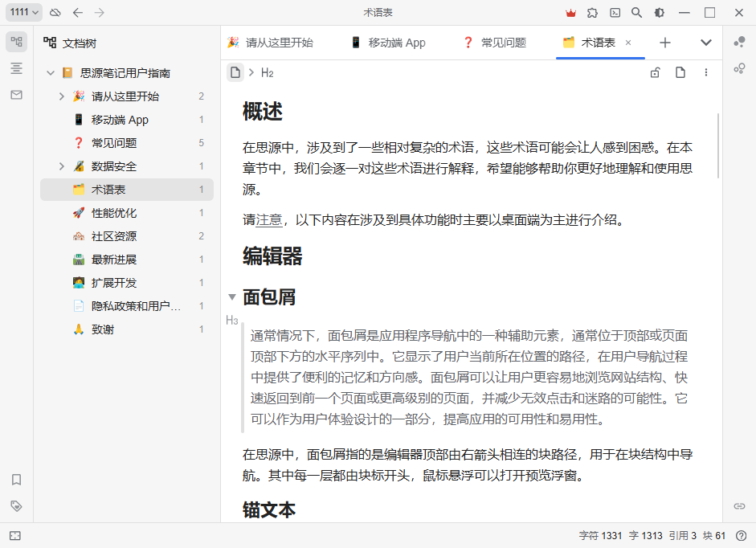756x548 pixels.
Task: Click the editor vertical scrollbar
Action: click(718, 145)
